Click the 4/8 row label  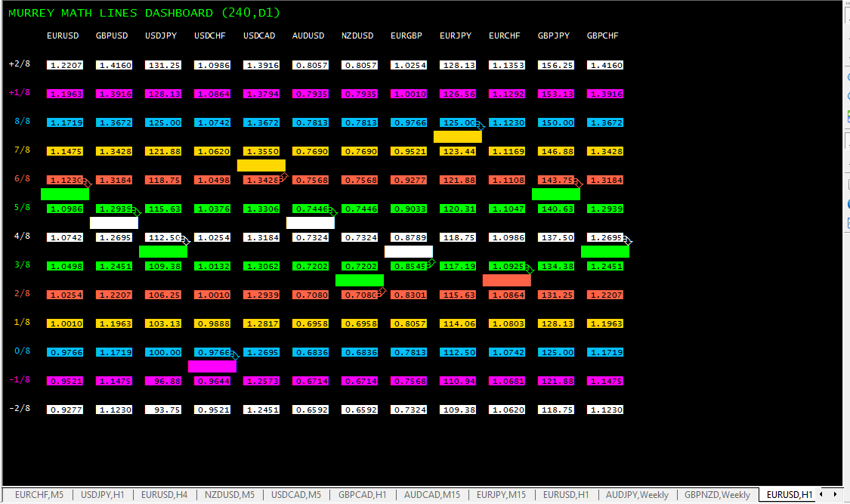pos(22,237)
